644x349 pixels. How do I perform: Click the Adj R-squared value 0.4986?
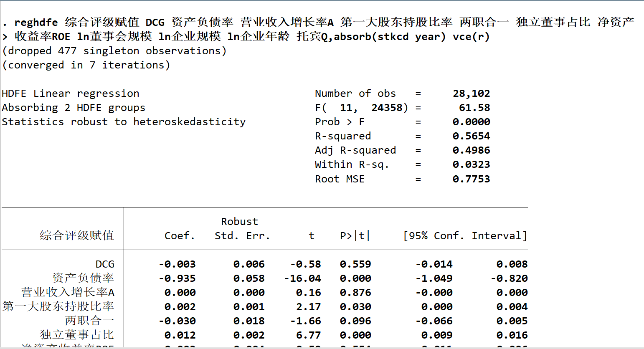(472, 150)
